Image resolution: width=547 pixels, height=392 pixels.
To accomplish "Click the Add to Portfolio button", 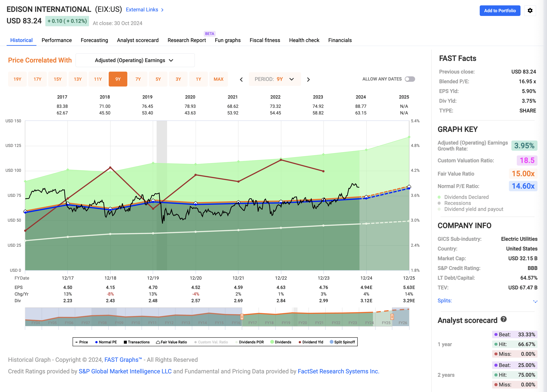I will (x=500, y=11).
